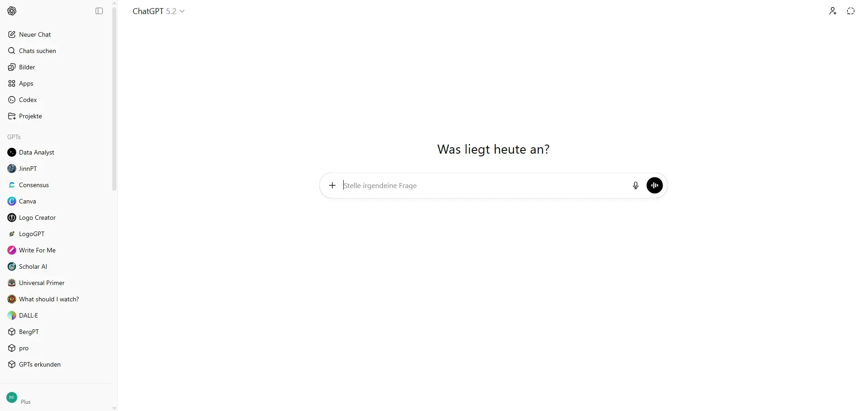Click the ChatGPT logo top left
This screenshot has width=868, height=411.
pyautogui.click(x=12, y=11)
